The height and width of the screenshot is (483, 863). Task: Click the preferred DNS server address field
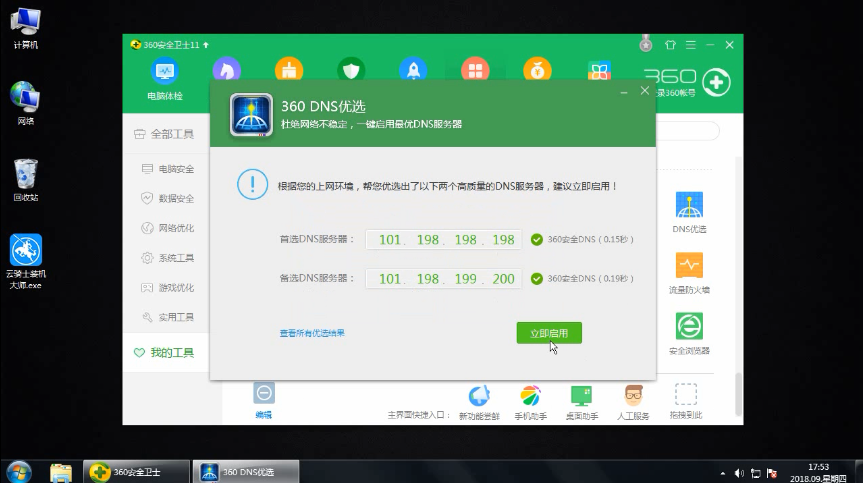tap(444, 239)
